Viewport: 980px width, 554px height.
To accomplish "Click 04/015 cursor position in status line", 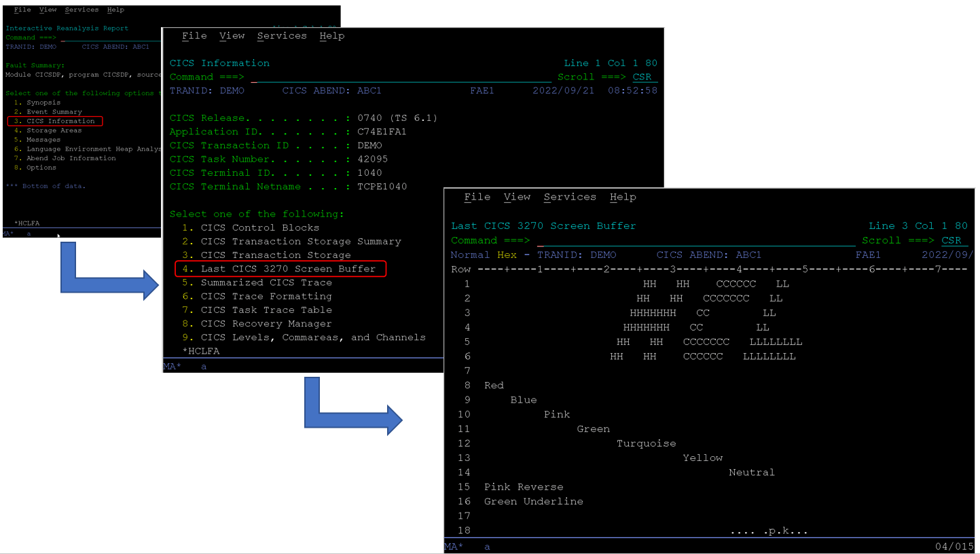I will click(x=954, y=547).
